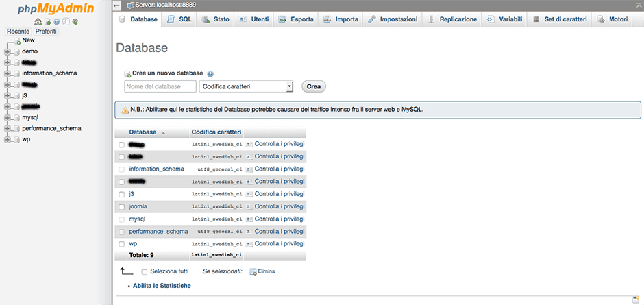The width and height of the screenshot is (644, 305).
Task: Click the Home icon under the phpMyAdmin logo
Action: click(38, 21)
